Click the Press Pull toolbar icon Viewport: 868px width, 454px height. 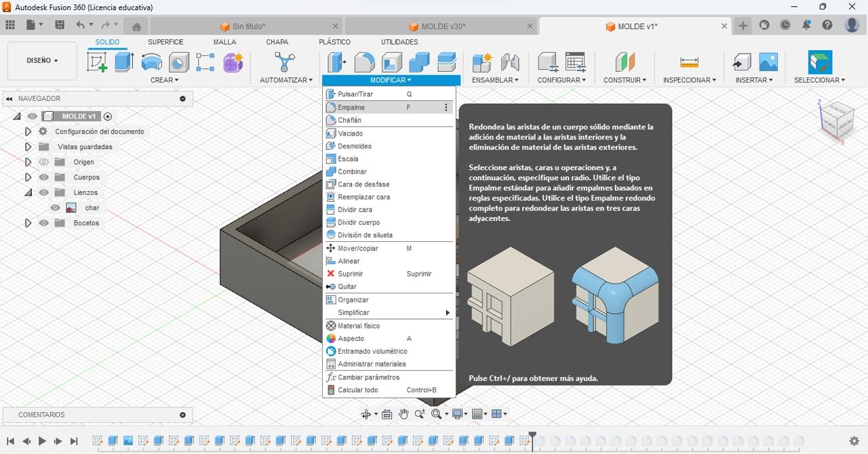click(x=337, y=62)
